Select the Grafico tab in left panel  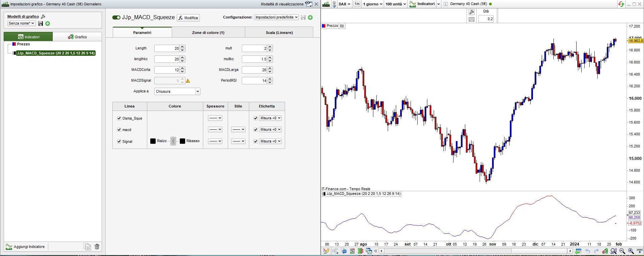click(x=77, y=37)
